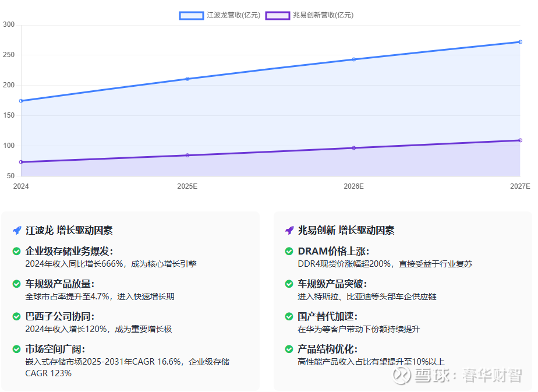Select the 江波龙 data point at 2025E
The width and height of the screenshot is (538, 392).
point(187,79)
